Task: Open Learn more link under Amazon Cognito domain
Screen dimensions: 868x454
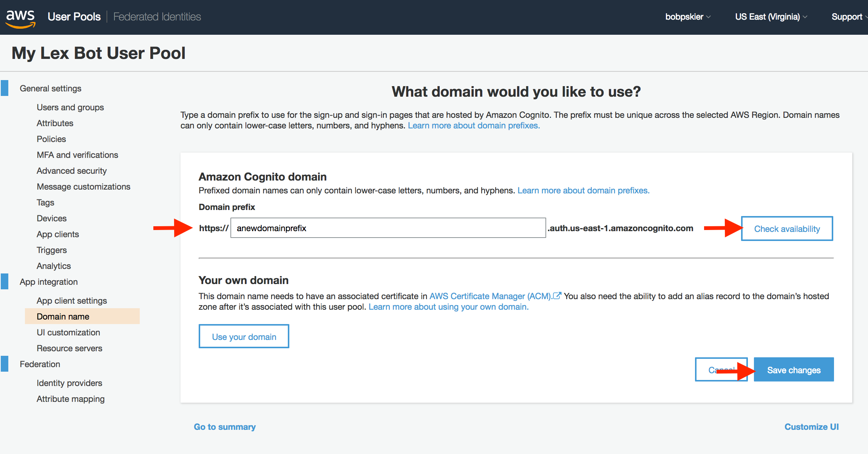Action: (583, 190)
